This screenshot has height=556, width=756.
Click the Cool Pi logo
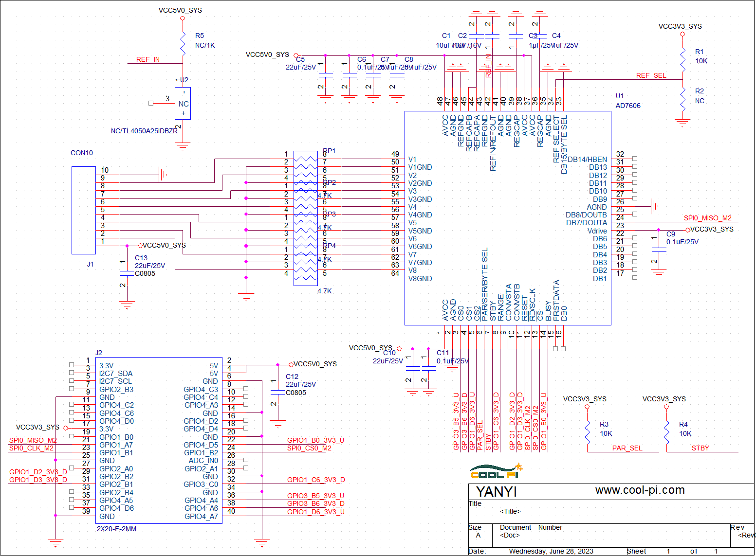pyautogui.click(x=496, y=472)
